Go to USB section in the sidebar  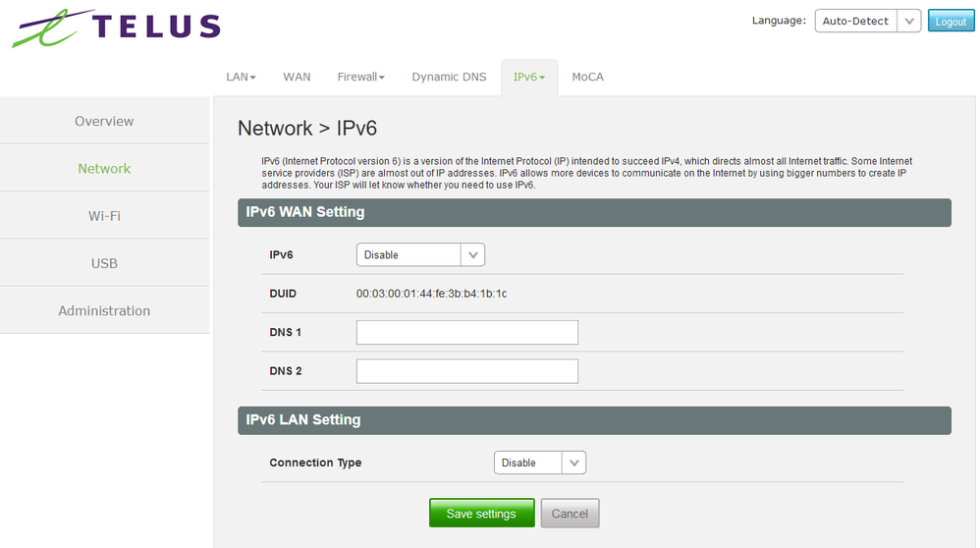coord(104,263)
